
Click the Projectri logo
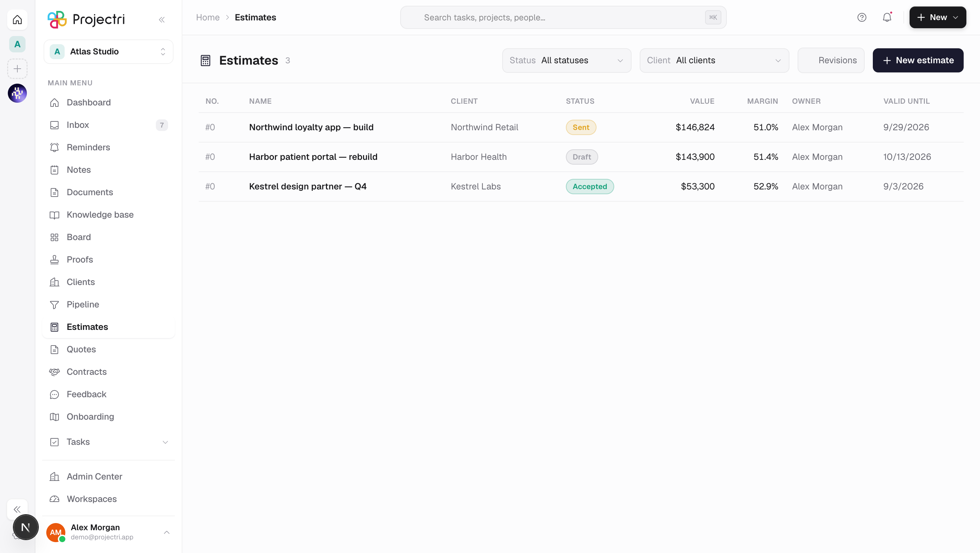click(86, 19)
